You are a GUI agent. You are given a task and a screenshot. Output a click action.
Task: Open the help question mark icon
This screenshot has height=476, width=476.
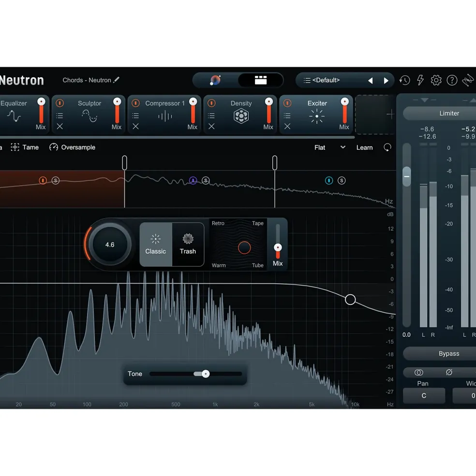[x=452, y=80]
